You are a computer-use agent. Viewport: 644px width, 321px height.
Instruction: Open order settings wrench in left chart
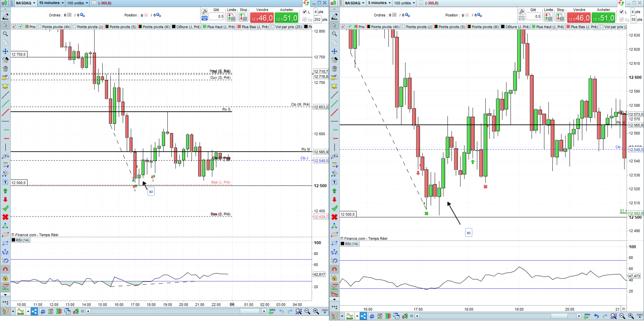click(x=205, y=11)
